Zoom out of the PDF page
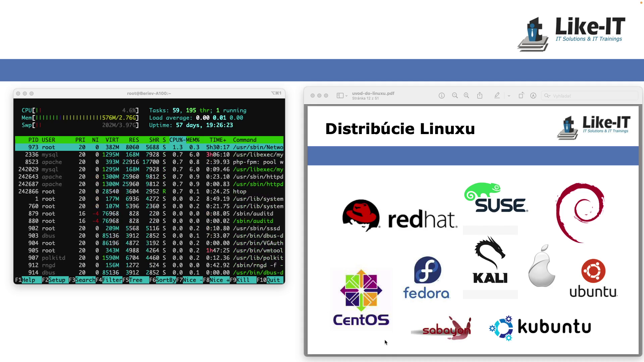Image resolution: width=644 pixels, height=362 pixels. pyautogui.click(x=455, y=96)
